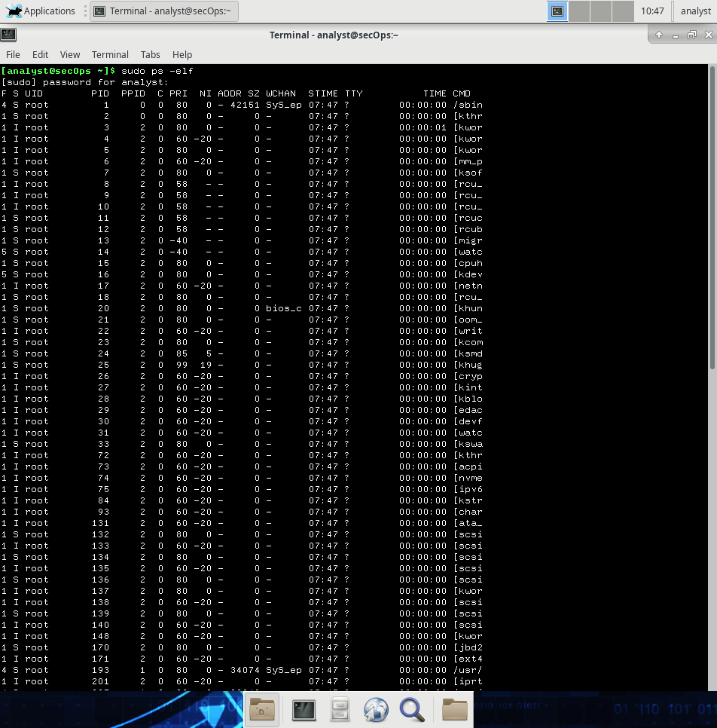Click the '[jbd2' command entry

click(468, 647)
